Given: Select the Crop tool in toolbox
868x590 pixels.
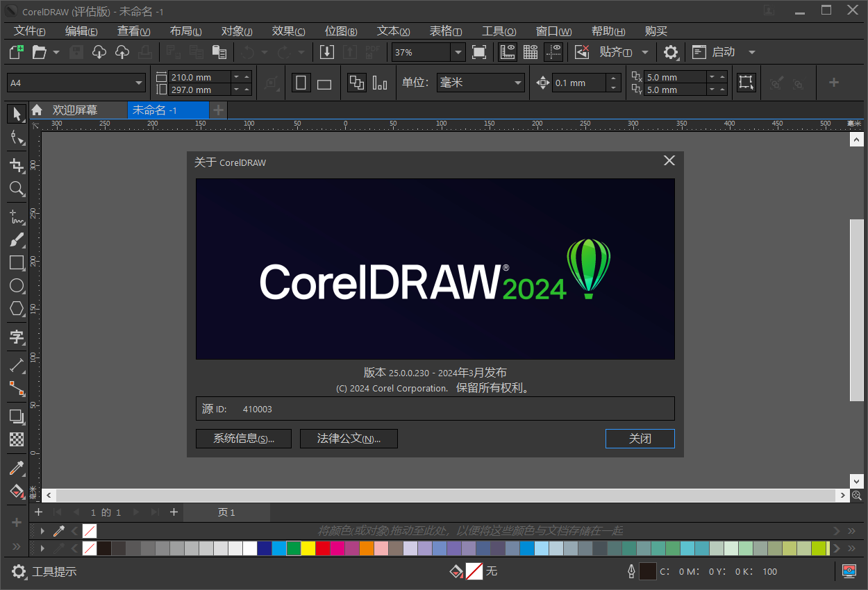Looking at the screenshot, I should [x=17, y=165].
